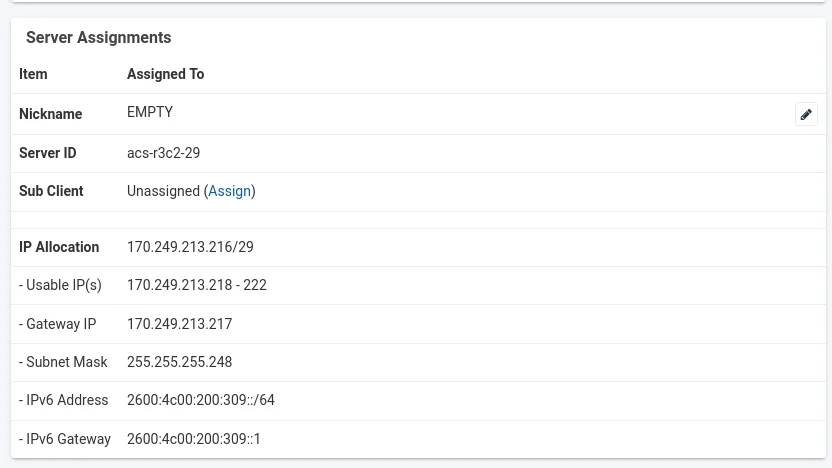Image resolution: width=832 pixels, height=468 pixels.
Task: Click the Subnet Mask row label
Action: pyautogui.click(x=63, y=362)
